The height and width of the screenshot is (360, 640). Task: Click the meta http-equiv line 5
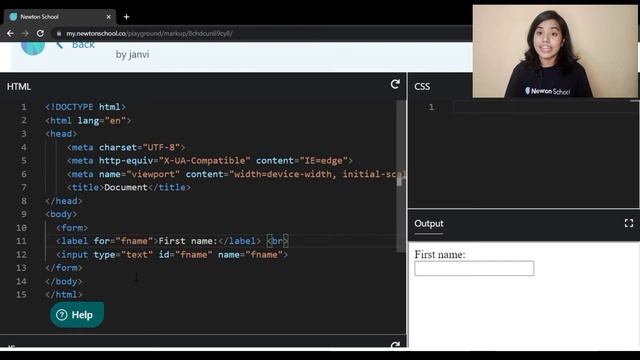210,160
